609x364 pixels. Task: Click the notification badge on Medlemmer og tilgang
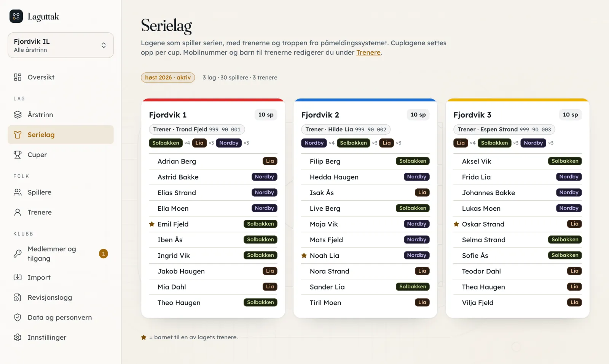click(x=104, y=254)
